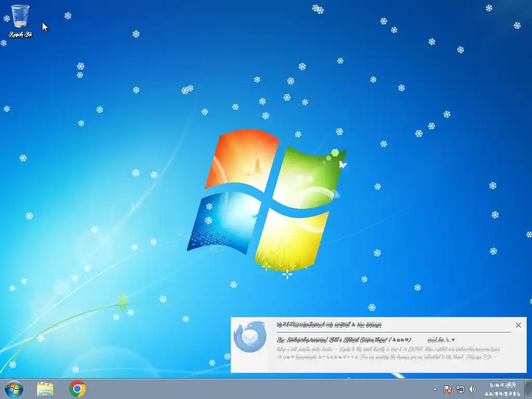Open the Windows Start menu orb
Screen dimensions: 532x399
point(14,389)
